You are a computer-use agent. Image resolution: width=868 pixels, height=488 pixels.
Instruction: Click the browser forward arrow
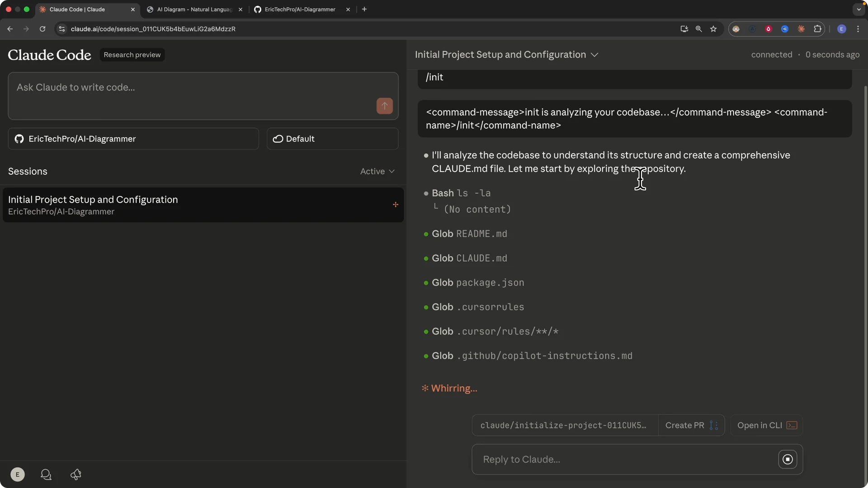click(26, 29)
